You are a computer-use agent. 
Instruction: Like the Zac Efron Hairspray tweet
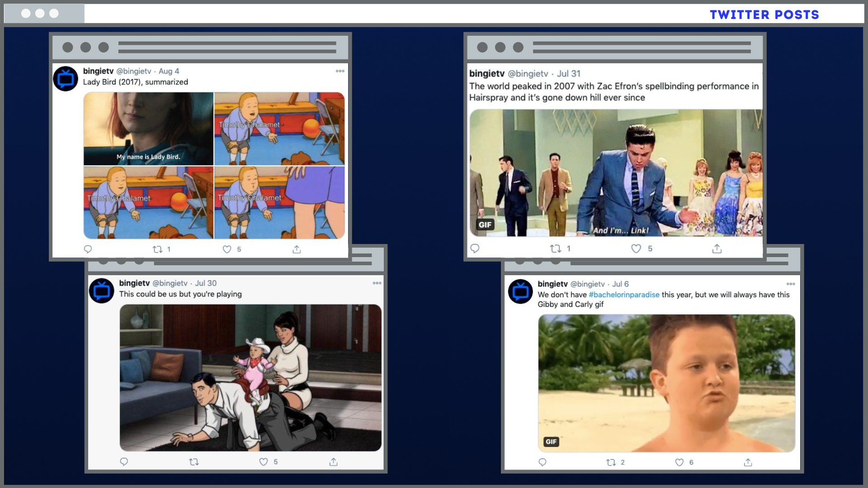[636, 249]
